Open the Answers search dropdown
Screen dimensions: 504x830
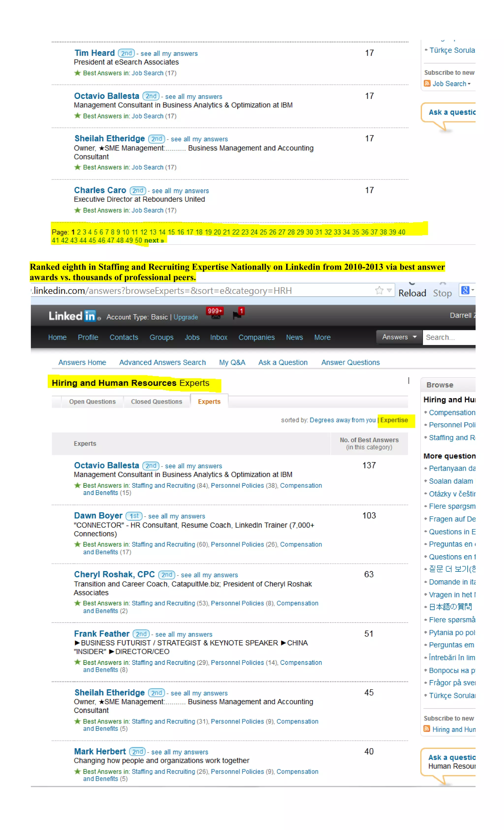pos(399,337)
